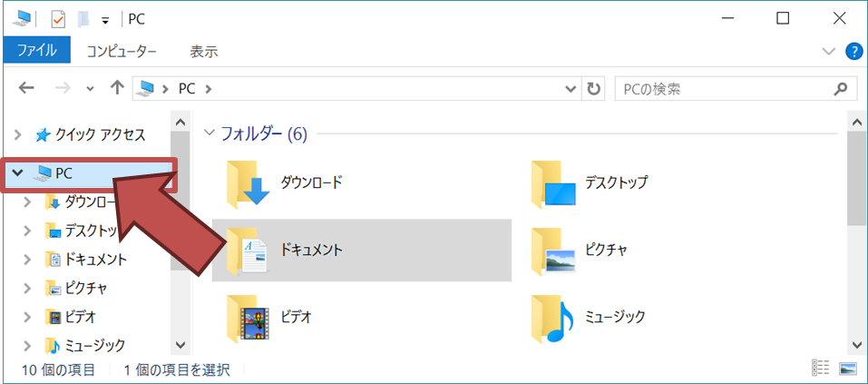Expand ミュージック node in navigation tree
Viewport: 868px width, 384px height.
(28, 346)
